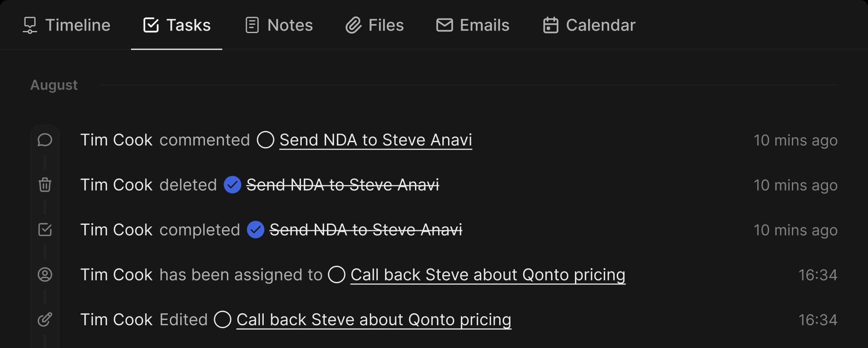Click the envelope icon on the Emails tab

pyautogui.click(x=444, y=25)
